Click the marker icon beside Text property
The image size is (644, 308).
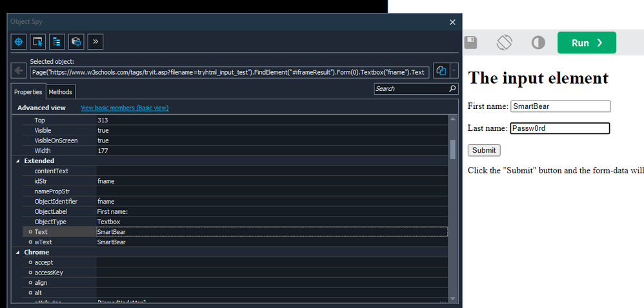pyautogui.click(x=30, y=232)
